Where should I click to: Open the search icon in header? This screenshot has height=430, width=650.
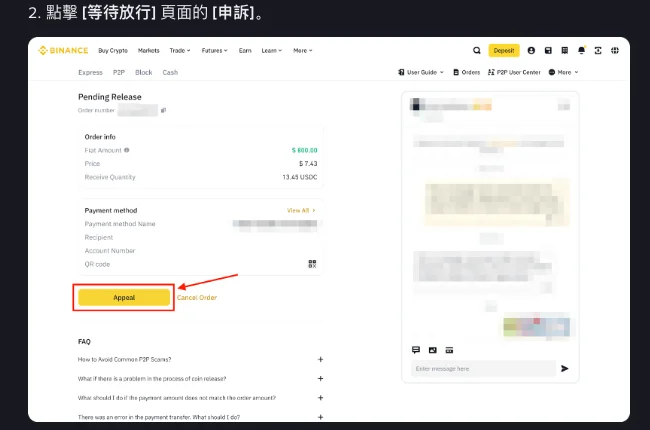coord(477,51)
